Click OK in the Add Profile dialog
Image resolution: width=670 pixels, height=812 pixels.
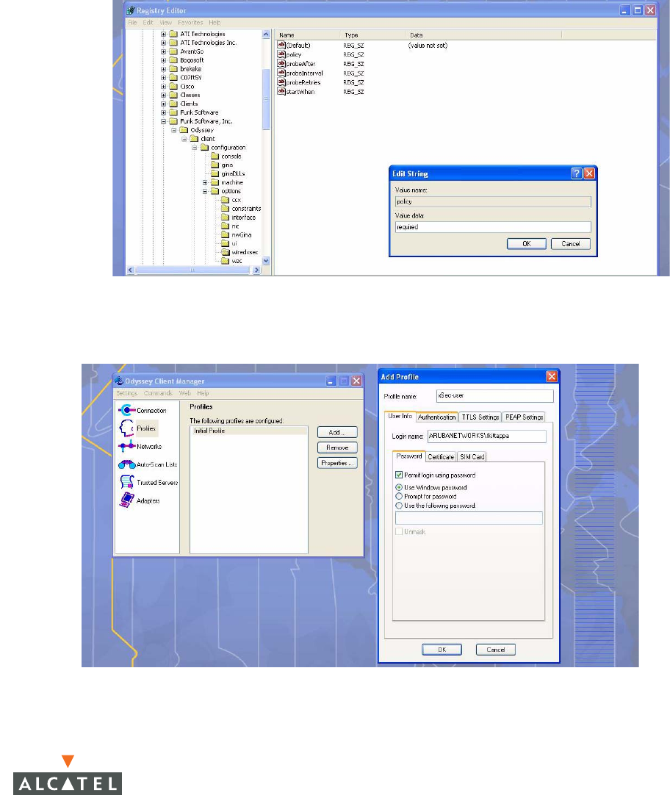tap(442, 650)
